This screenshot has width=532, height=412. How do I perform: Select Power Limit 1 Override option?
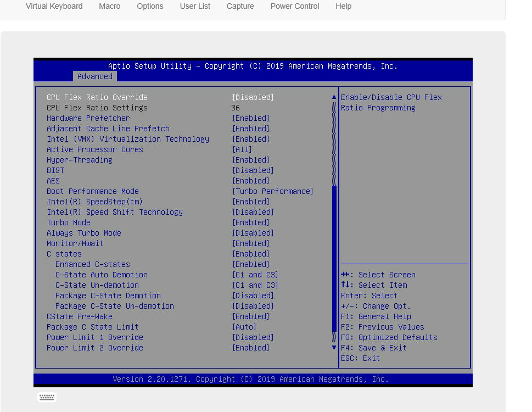(x=95, y=337)
